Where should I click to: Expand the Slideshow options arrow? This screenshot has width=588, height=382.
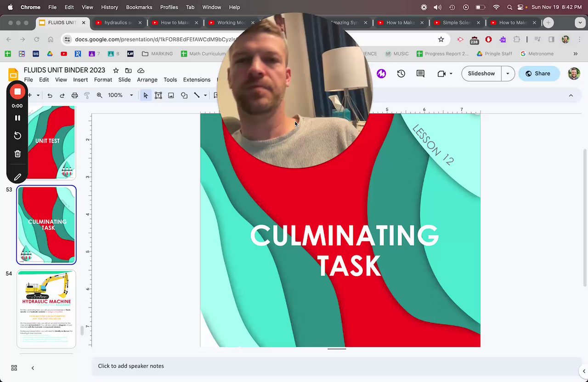pyautogui.click(x=508, y=74)
